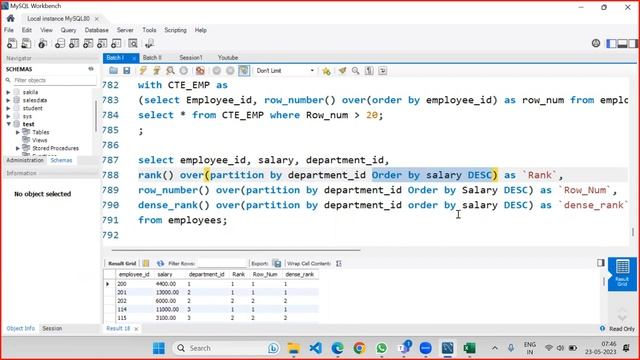
Task: Open the Session tab at bottom left
Action: (52, 328)
